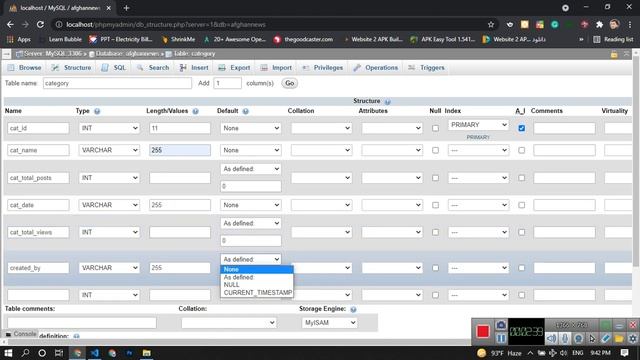Toggle the recorder's system speaker audio icon
640x360 pixels.
(x=551, y=338)
